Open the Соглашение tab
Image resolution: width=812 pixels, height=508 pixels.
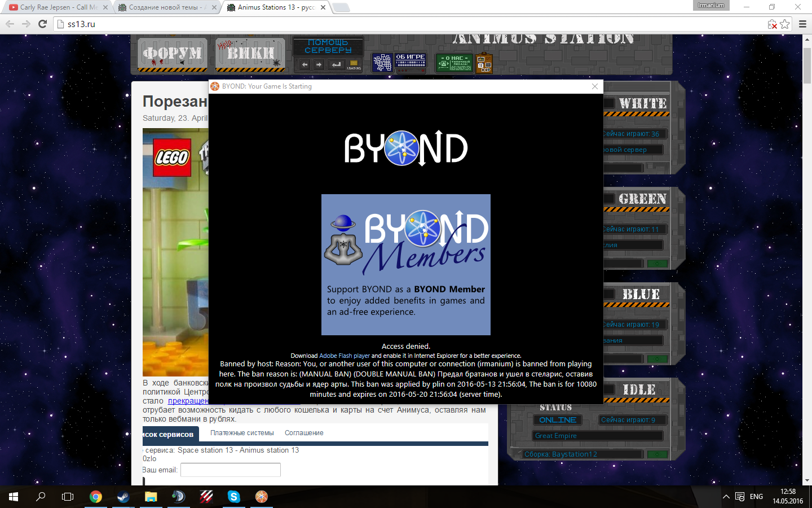pyautogui.click(x=304, y=433)
